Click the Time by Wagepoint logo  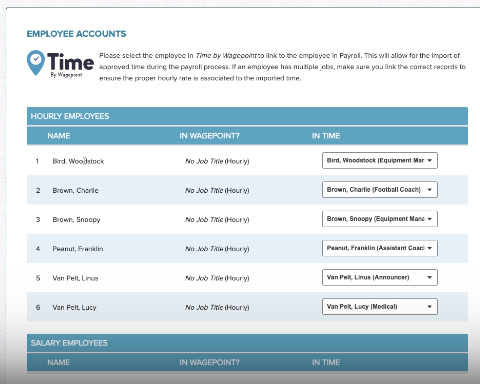60,64
